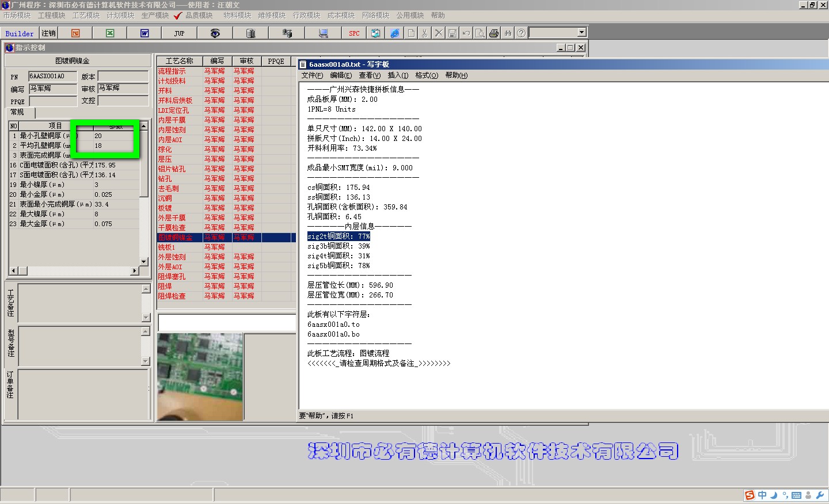The image size is (829, 504).
Task: Click the database cylinder icon in toolbar
Action: [250, 33]
